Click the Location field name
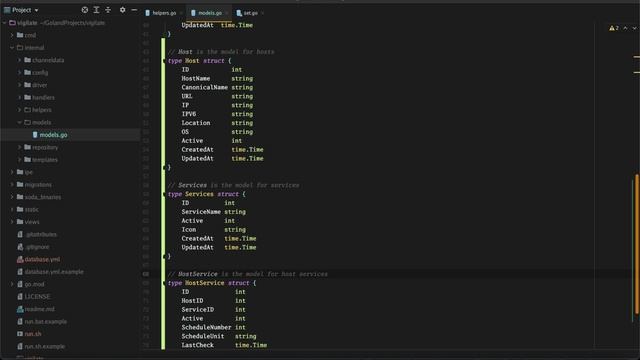The width and height of the screenshot is (640, 360). [x=196, y=123]
